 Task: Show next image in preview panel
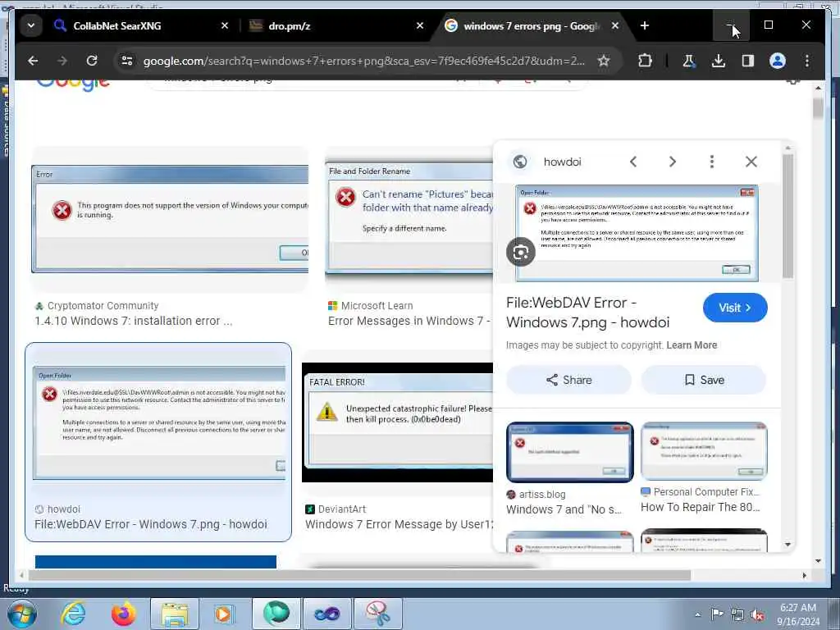(673, 162)
